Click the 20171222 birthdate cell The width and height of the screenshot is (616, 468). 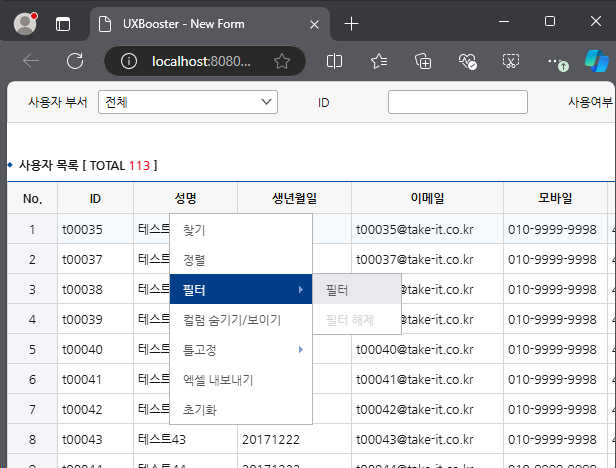(x=294, y=439)
